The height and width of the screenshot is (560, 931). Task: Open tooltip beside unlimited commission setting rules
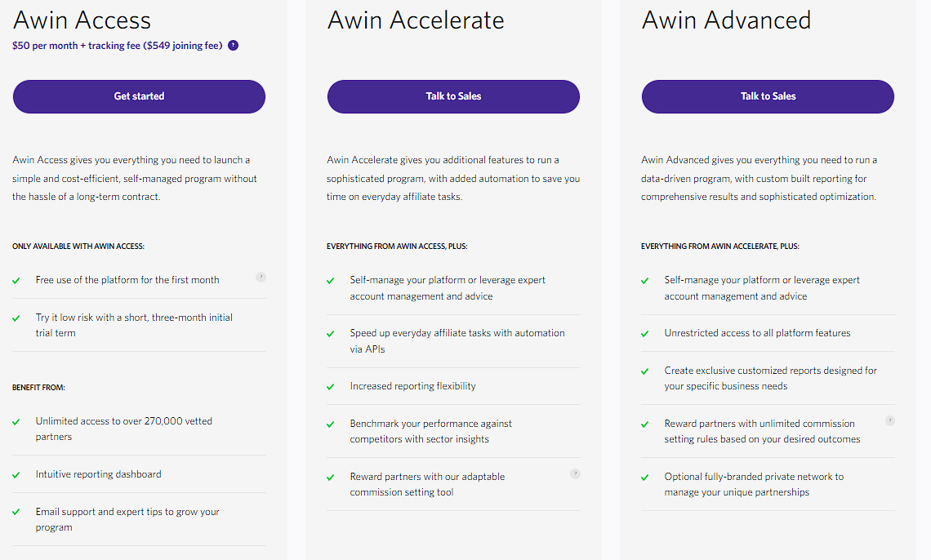(x=890, y=421)
